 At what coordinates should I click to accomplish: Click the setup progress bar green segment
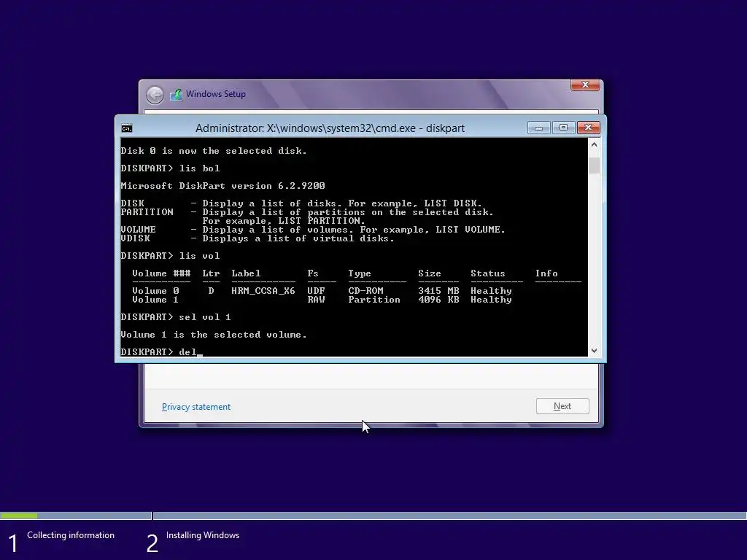(x=19, y=516)
